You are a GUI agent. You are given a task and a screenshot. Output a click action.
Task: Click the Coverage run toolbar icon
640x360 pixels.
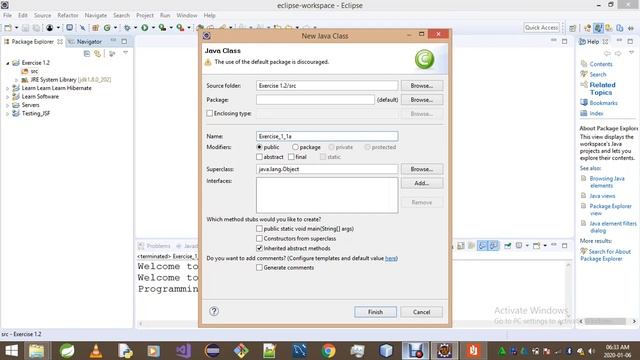162,27
